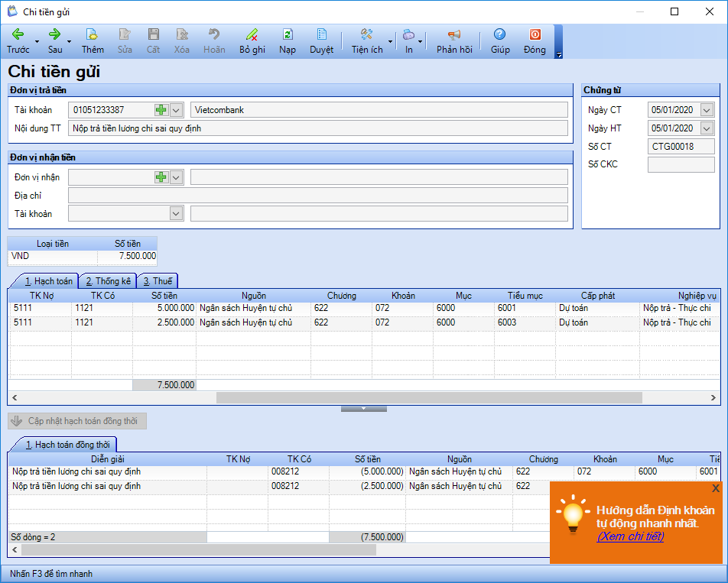Open the recipient Tài khoản dropdown
Viewport: 728px width, 583px height.
(x=176, y=214)
